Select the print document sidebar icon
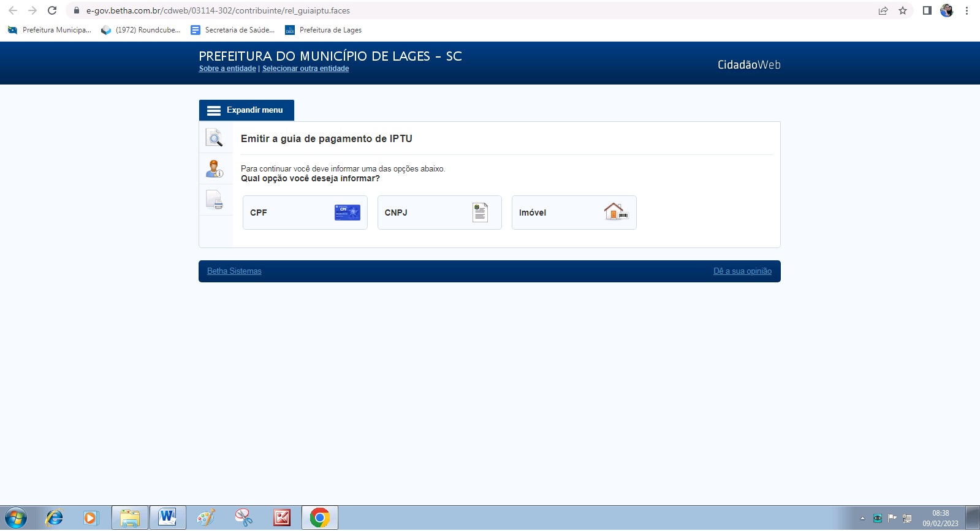Image resolution: width=980 pixels, height=531 pixels. (215, 200)
